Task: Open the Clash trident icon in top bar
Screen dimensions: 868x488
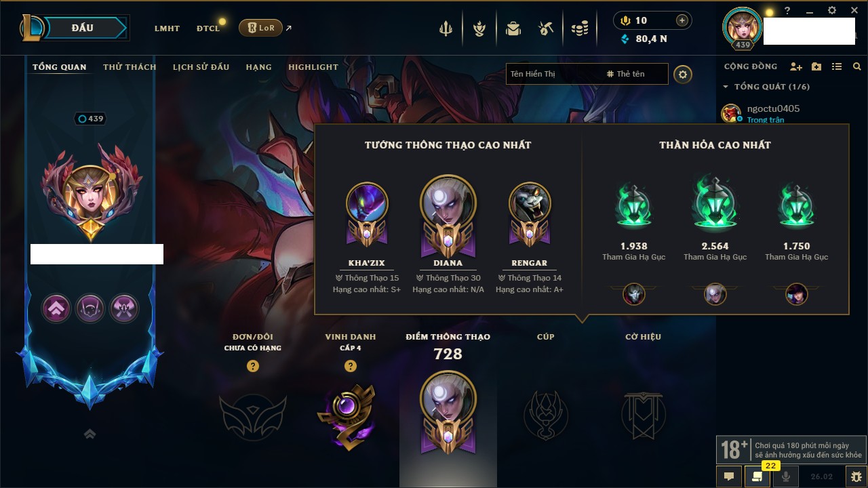Action: [446, 28]
